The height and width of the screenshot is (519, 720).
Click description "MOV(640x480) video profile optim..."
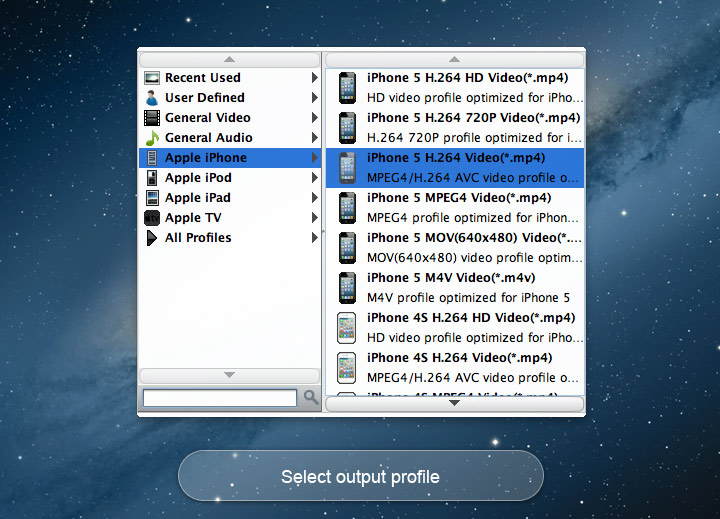pos(475,258)
